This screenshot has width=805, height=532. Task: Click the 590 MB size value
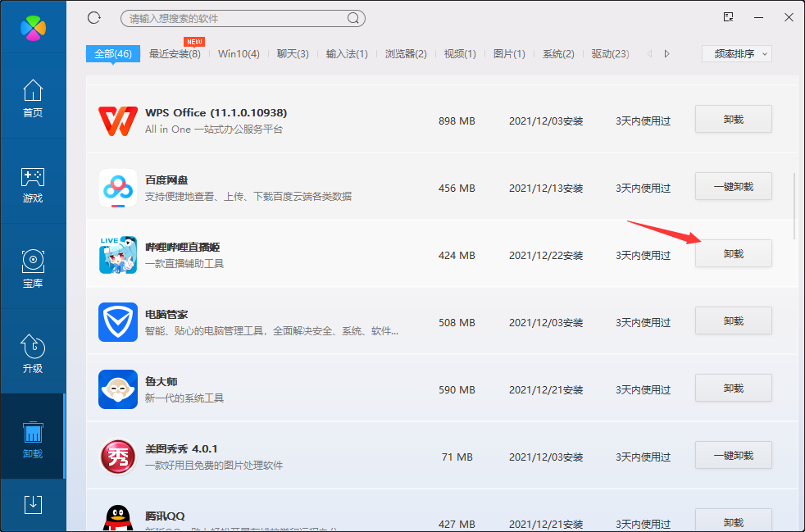click(x=457, y=389)
